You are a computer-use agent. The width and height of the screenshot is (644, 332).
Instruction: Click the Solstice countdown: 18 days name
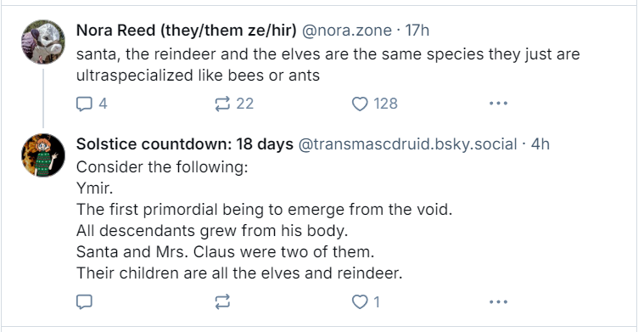[185, 144]
